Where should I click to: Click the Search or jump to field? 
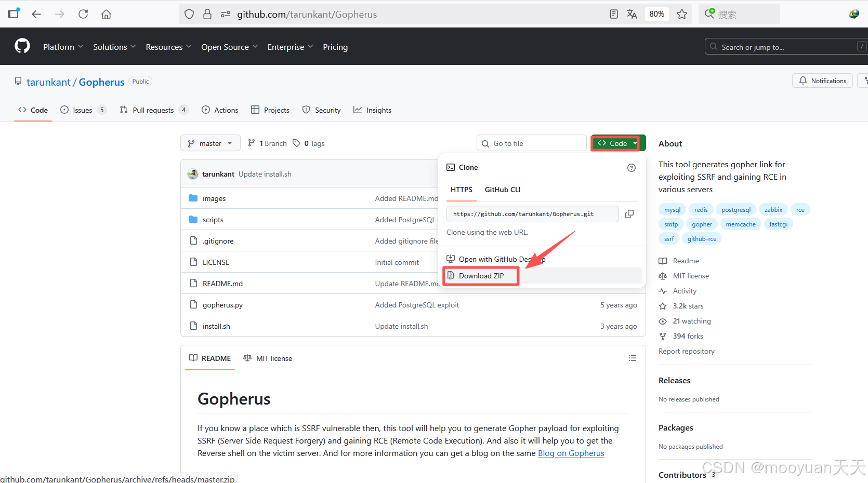click(786, 47)
